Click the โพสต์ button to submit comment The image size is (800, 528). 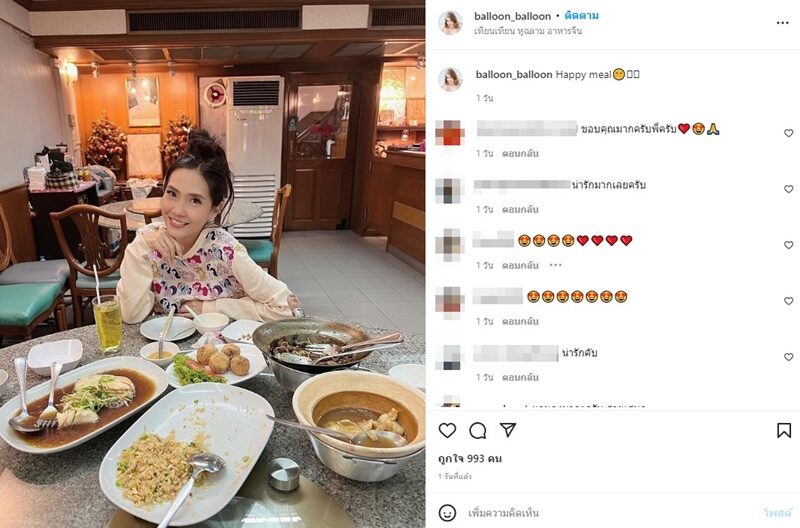pyautogui.click(x=777, y=513)
